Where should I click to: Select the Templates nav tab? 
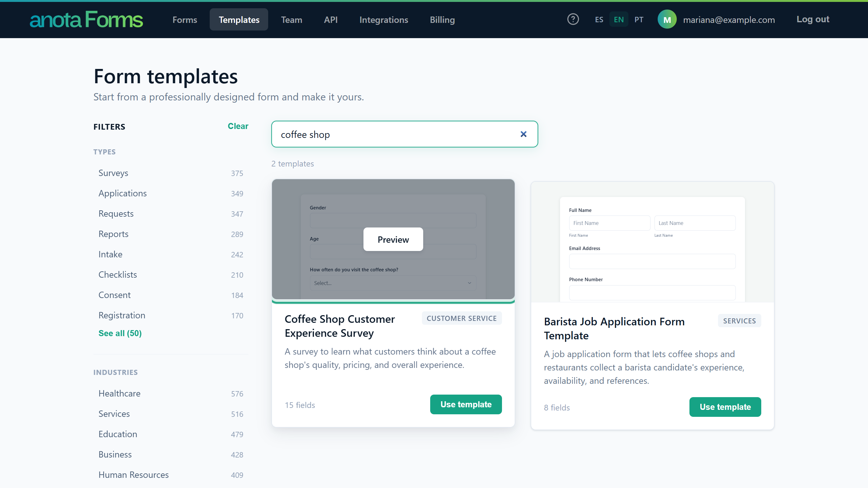point(239,20)
